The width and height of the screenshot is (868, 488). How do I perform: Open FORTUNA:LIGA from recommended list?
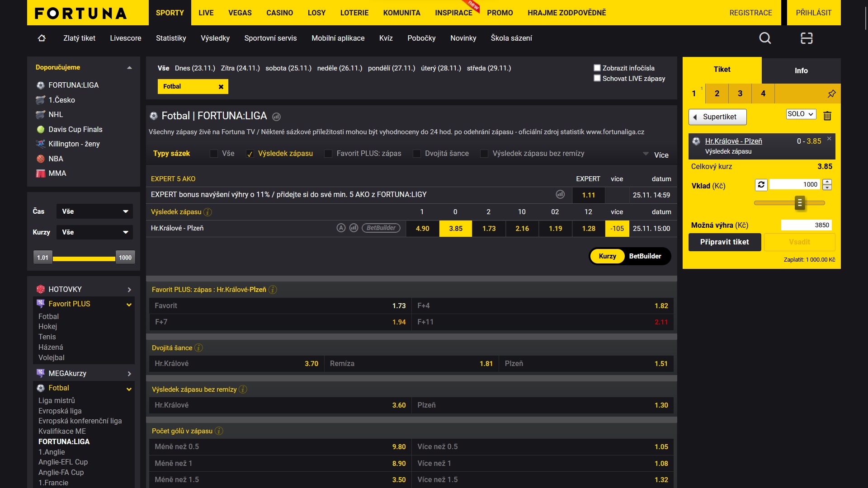point(73,85)
